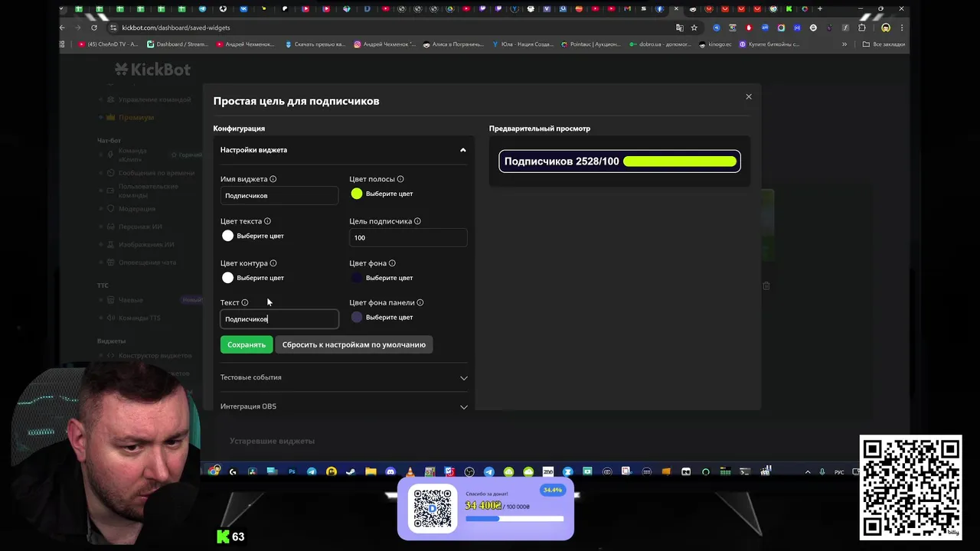Pick the Цвет текста white color swatch

pos(227,236)
